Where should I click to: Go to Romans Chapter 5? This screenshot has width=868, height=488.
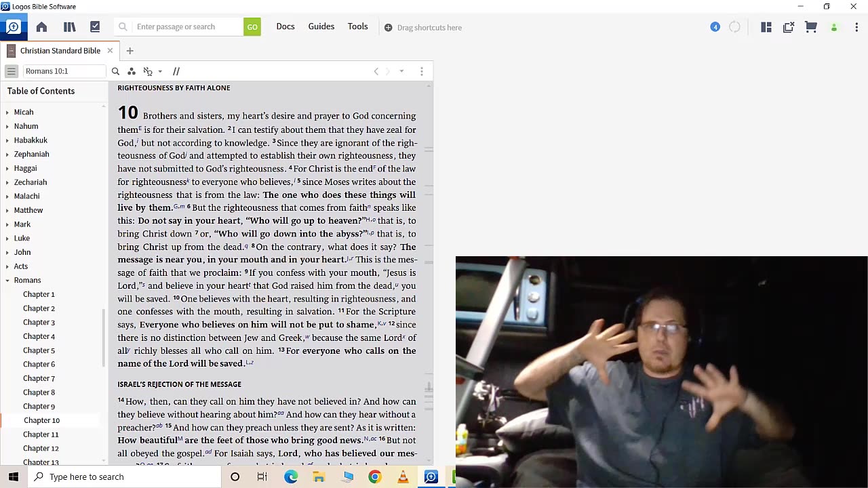click(39, 350)
